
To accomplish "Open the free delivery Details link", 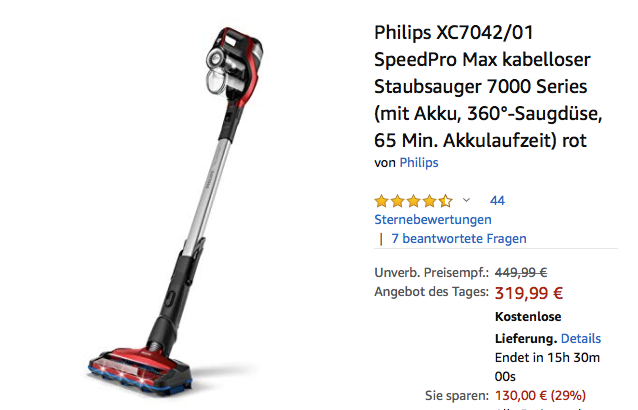I will pos(581,338).
